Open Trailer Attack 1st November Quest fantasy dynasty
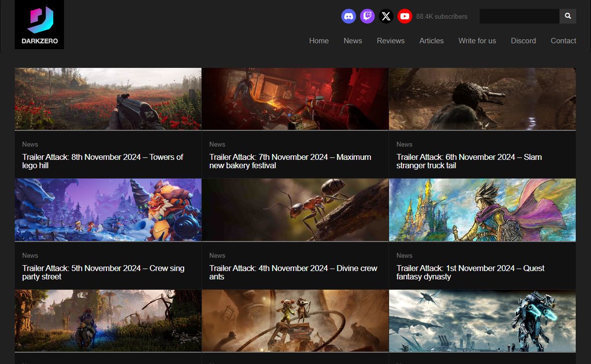This screenshot has height=364, width=591. pyautogui.click(x=470, y=273)
